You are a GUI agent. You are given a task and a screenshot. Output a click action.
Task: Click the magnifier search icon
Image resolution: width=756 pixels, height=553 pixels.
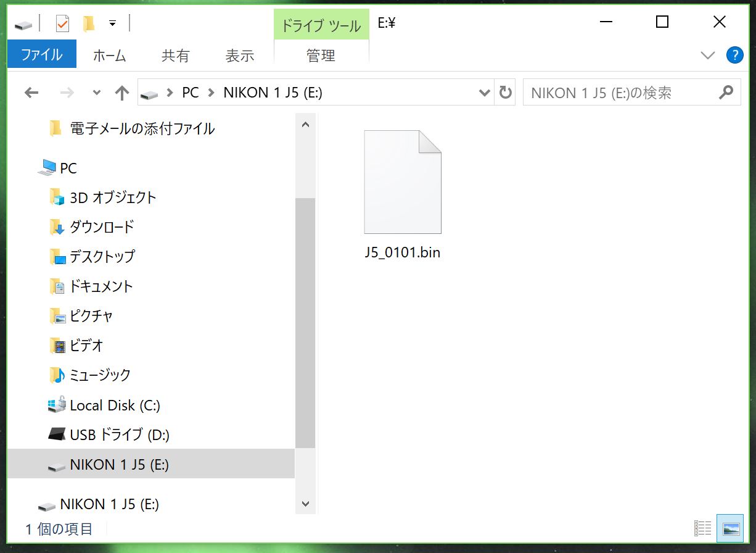726,93
